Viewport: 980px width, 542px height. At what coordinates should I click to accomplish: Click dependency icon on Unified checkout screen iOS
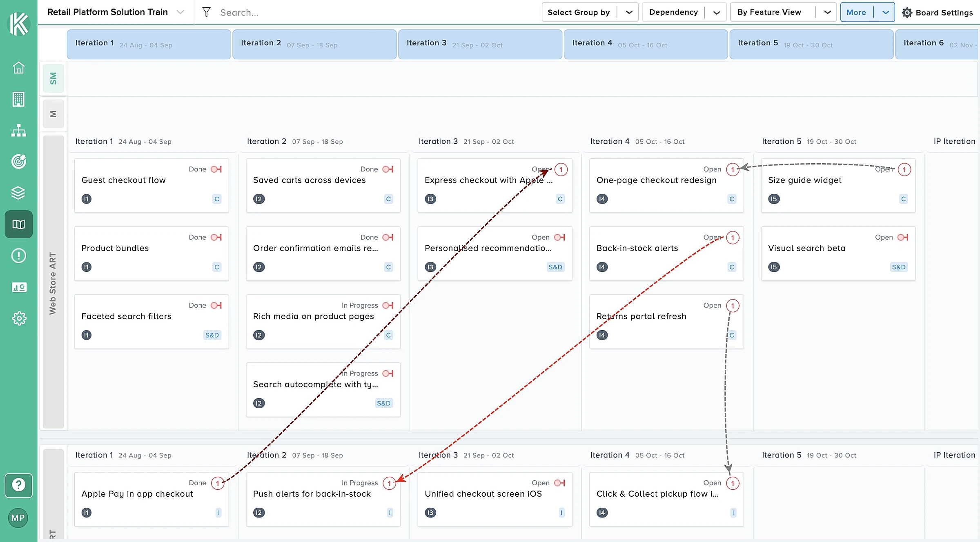point(559,483)
